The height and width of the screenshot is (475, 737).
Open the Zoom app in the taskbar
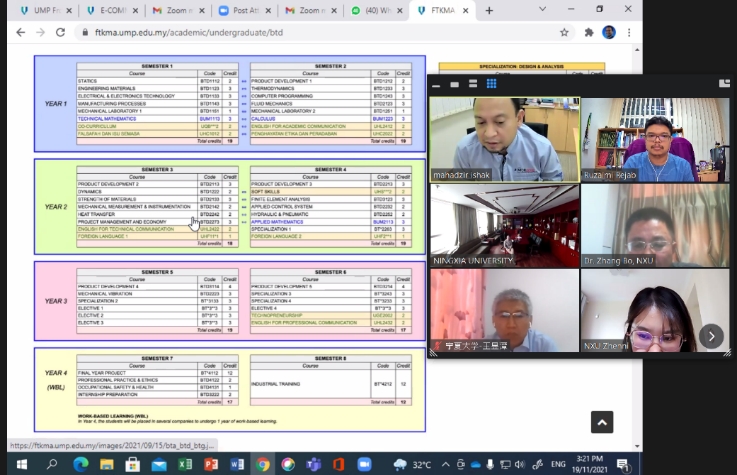(364, 464)
